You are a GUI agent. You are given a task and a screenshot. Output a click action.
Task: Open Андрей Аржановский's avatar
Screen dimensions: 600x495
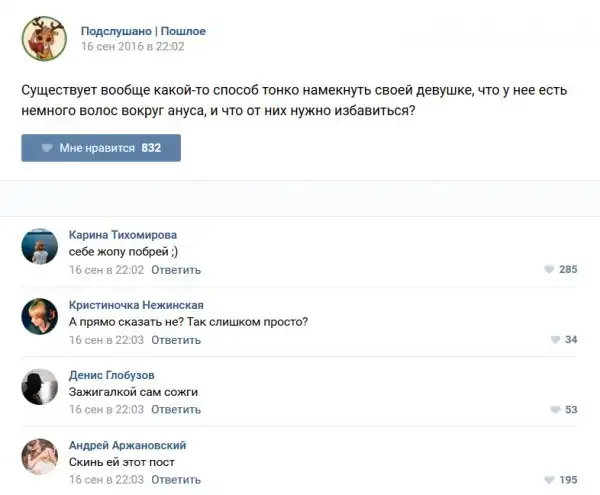tap(39, 456)
